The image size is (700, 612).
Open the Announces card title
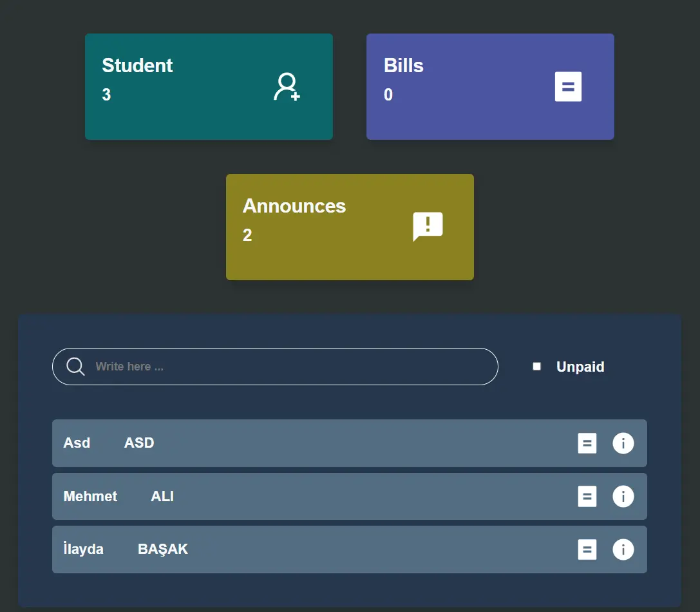tap(294, 206)
